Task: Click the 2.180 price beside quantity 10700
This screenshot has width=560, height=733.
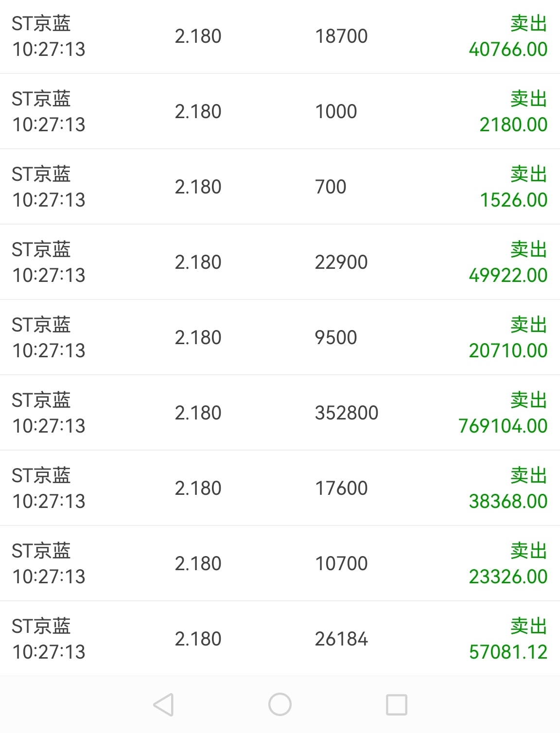Action: tap(198, 564)
